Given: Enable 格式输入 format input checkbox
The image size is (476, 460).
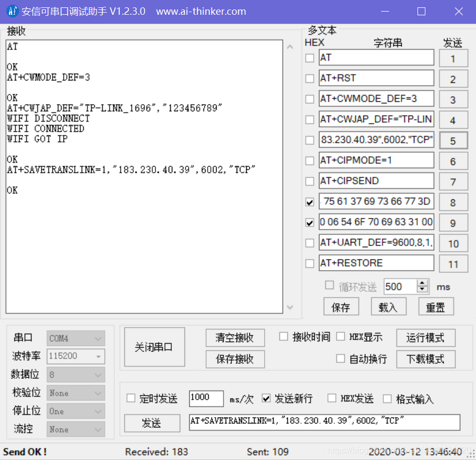Looking at the screenshot, I should point(387,398).
